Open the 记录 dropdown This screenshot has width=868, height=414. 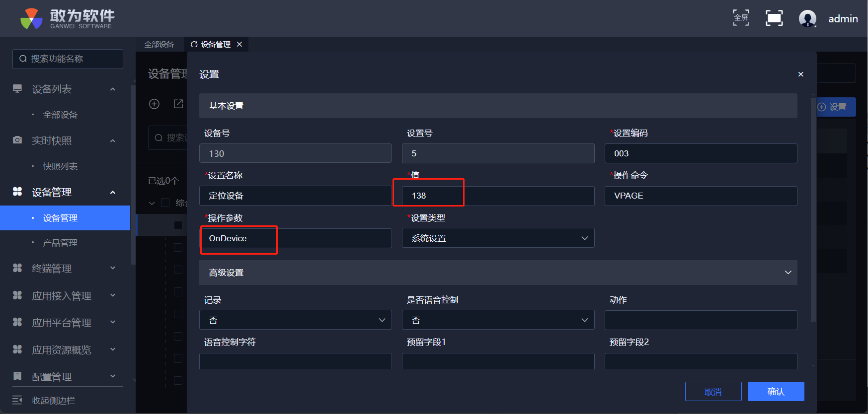295,320
